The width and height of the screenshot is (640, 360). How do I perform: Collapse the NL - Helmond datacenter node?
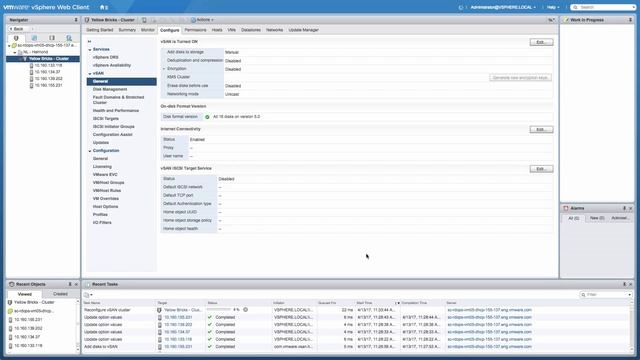[15, 52]
